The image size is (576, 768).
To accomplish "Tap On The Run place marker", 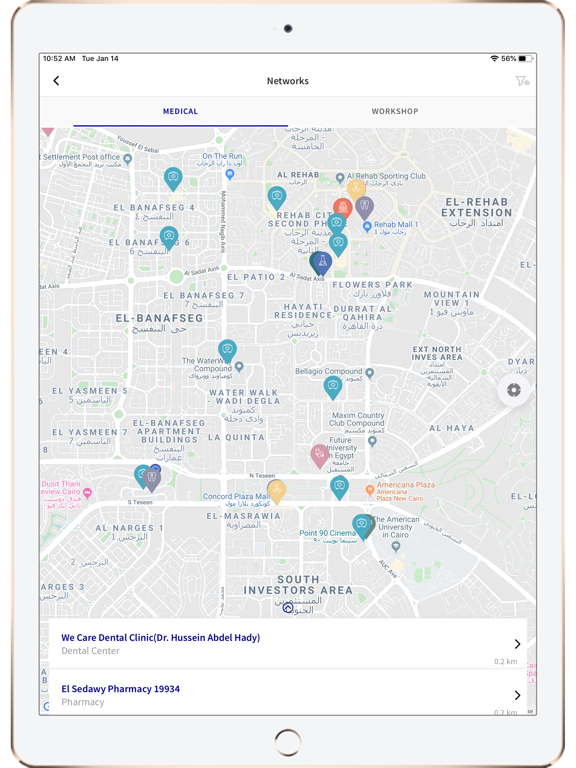I will click(229, 174).
